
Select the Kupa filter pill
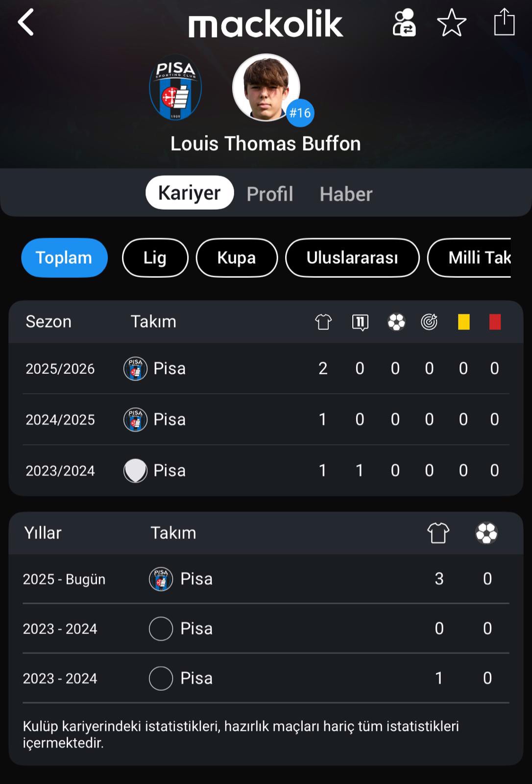[x=237, y=258]
